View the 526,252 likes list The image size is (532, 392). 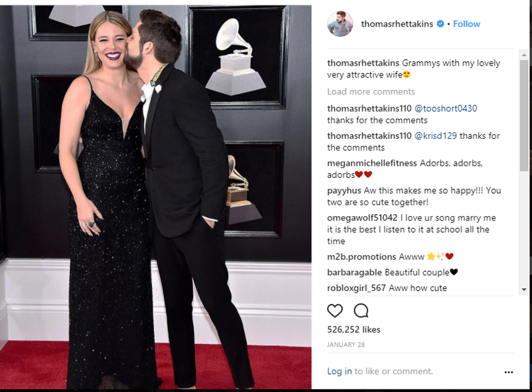pos(353,330)
